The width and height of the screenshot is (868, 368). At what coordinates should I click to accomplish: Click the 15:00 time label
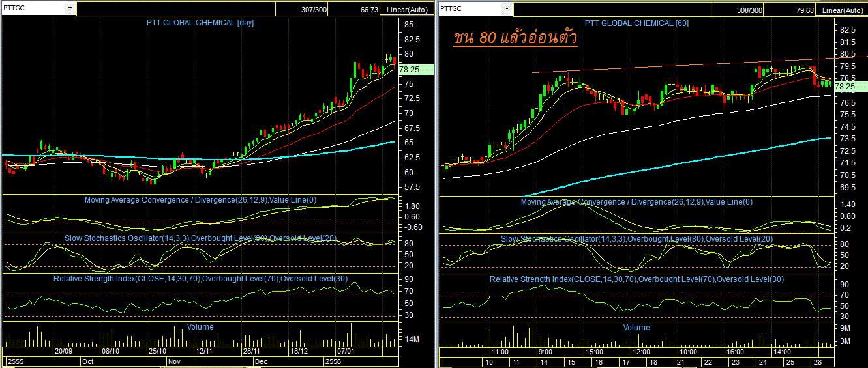595,351
